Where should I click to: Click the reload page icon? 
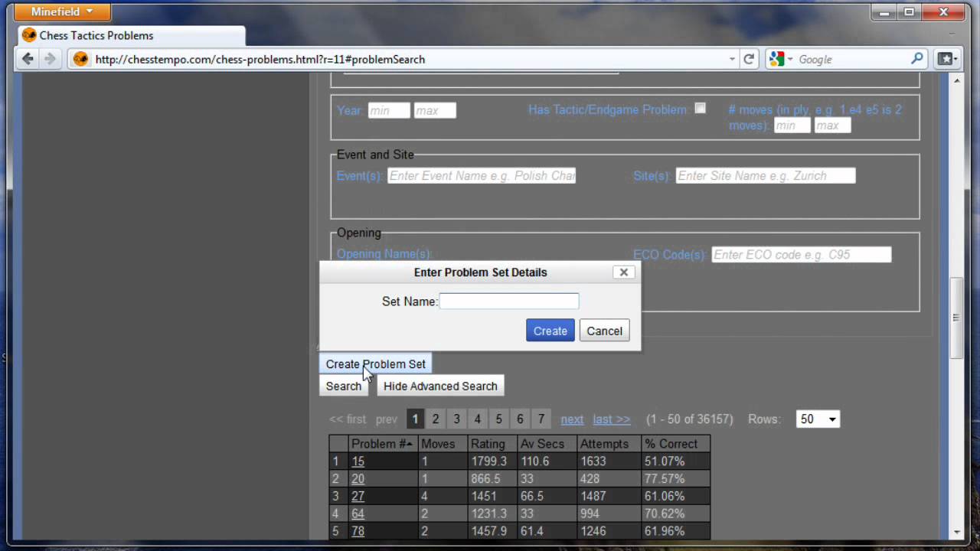pyautogui.click(x=749, y=59)
